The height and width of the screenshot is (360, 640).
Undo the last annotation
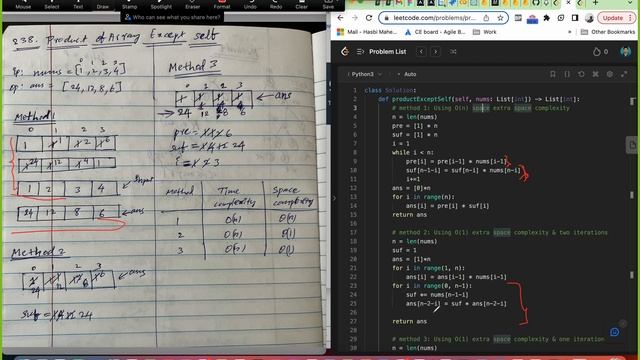click(x=250, y=4)
